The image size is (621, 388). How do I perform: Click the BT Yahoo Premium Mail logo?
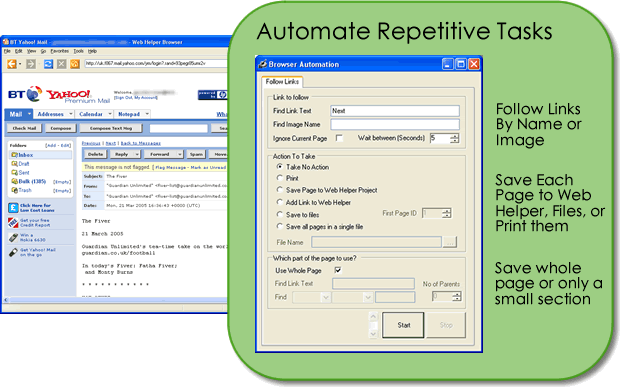(59, 95)
